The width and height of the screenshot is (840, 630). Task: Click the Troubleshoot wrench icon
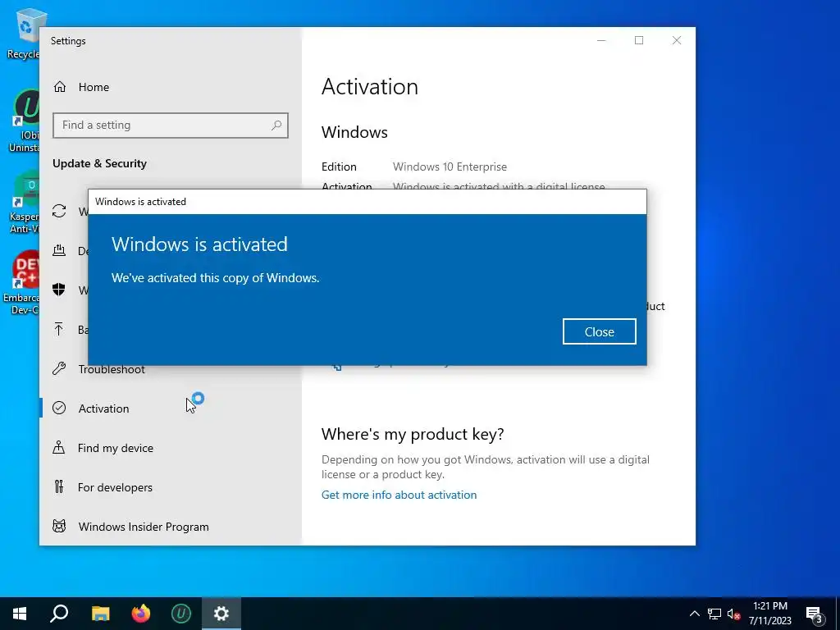click(x=59, y=368)
